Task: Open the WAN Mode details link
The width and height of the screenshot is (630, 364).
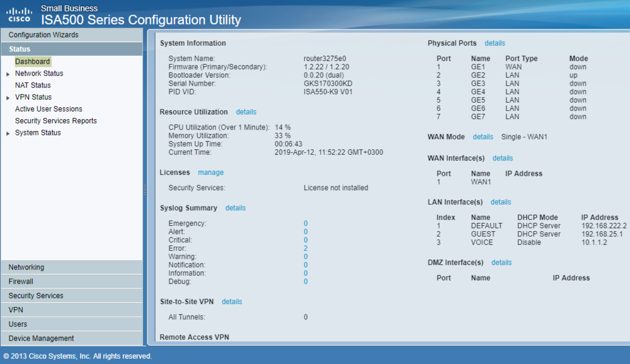Action: pos(483,137)
